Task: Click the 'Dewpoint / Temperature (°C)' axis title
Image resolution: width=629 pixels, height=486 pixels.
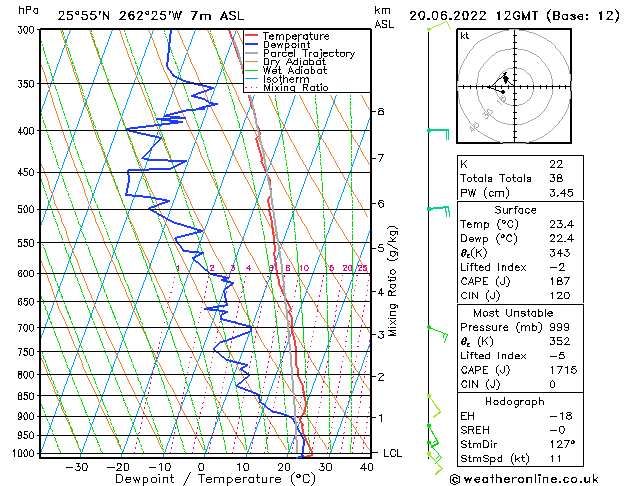Action: 215,479
